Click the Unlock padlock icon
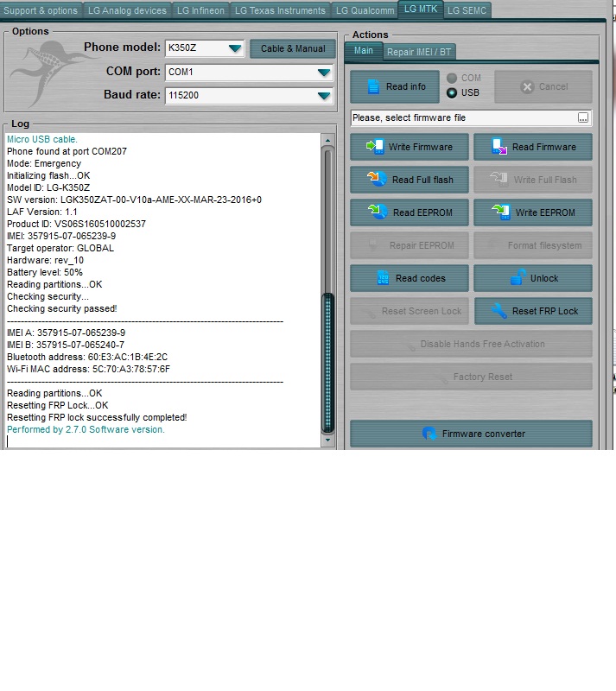This screenshot has width=616, height=691. (518, 277)
